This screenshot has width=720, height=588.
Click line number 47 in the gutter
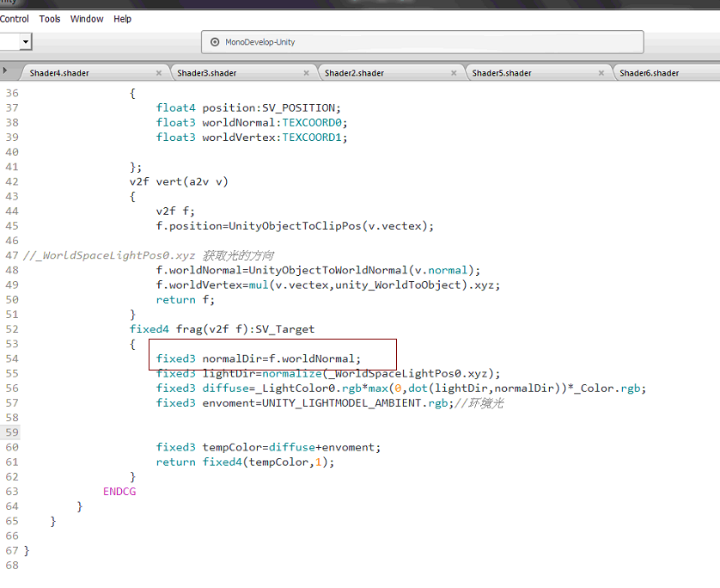click(x=12, y=255)
